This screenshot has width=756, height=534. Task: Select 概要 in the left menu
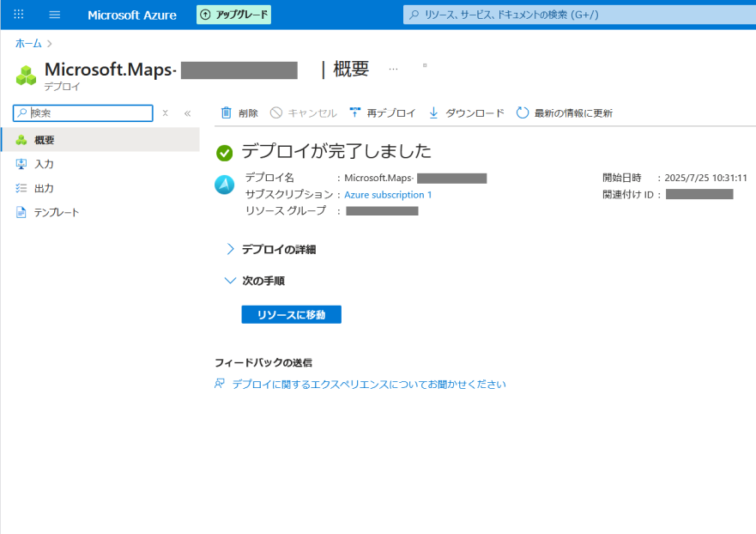[x=100, y=140]
